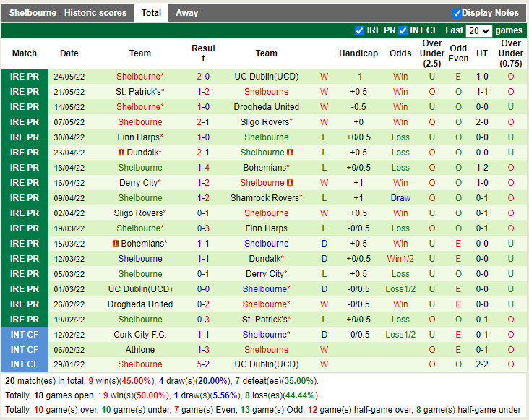Open the 1-4 result versus Bohemians
This screenshot has width=529, height=420.
point(203,168)
